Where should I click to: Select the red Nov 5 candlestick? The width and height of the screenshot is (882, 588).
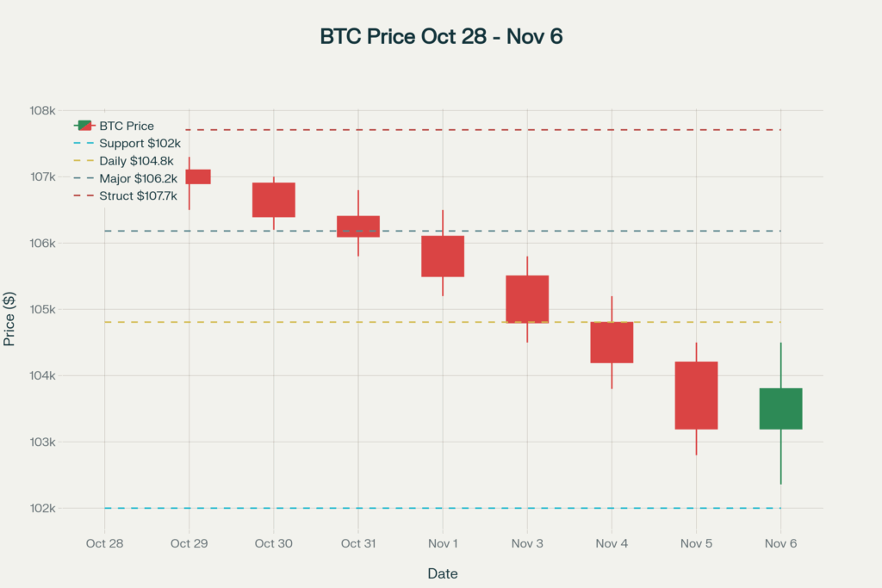696,395
